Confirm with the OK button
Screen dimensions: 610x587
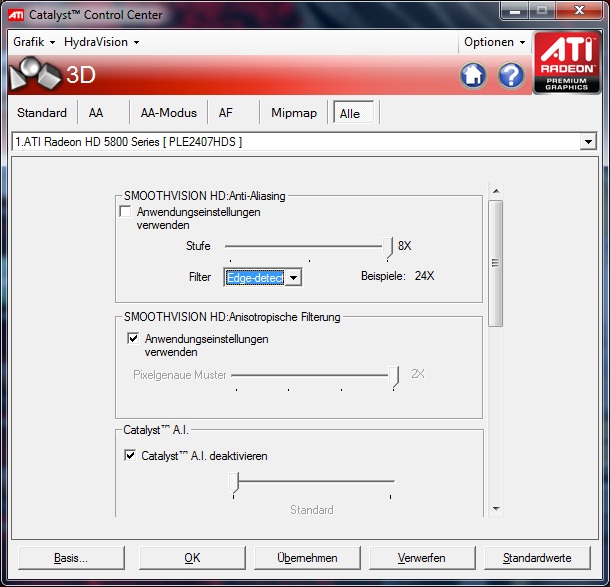[192, 558]
